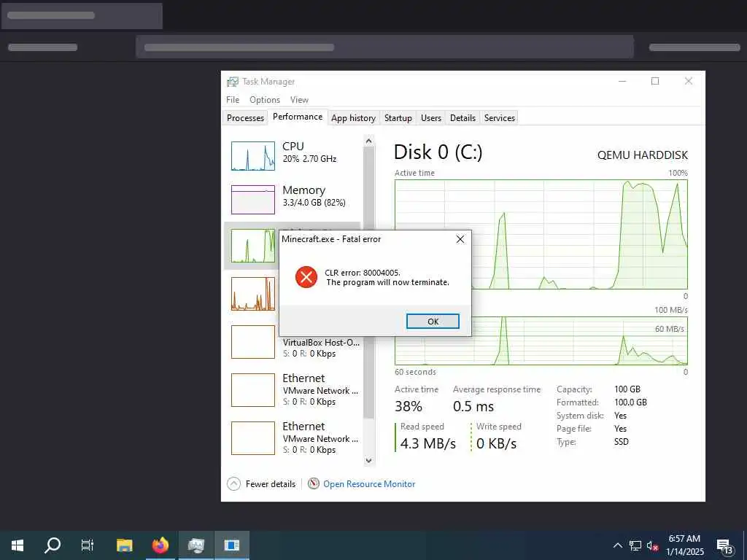Switch to the Details tab
The height and width of the screenshot is (560, 747).
[x=462, y=117]
